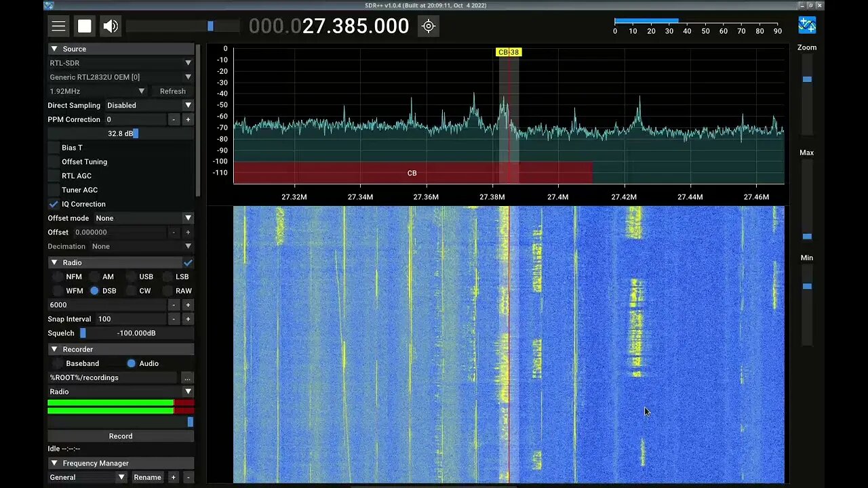
Task: Enable Tuner AGC checkbox
Action: click(x=54, y=190)
